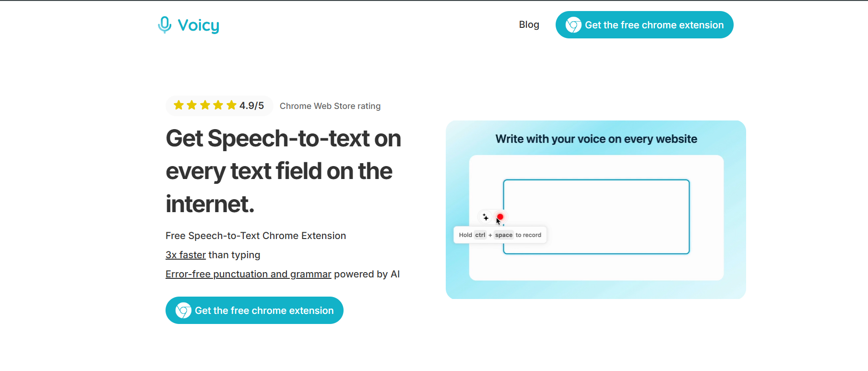Click the hero headline about Speech-to-text
Screen dimensions: 868x371
pos(284,171)
